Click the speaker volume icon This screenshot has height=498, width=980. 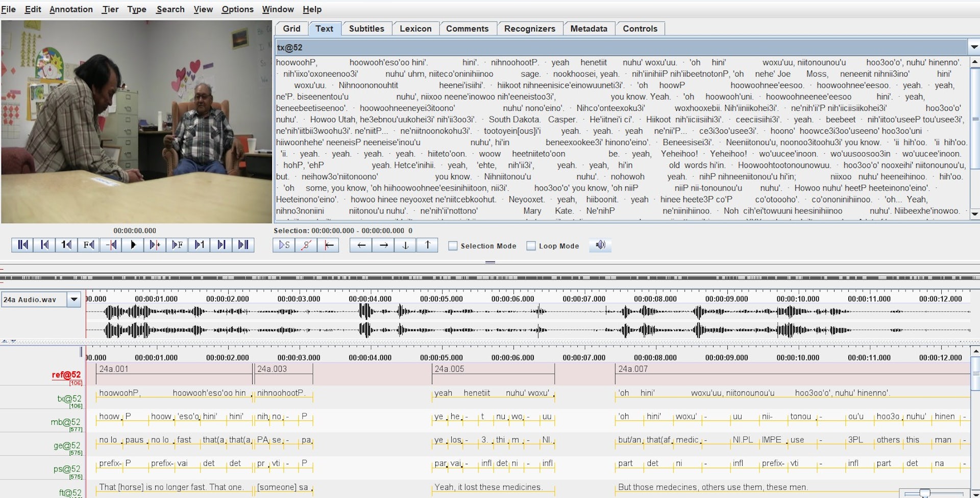pos(600,245)
